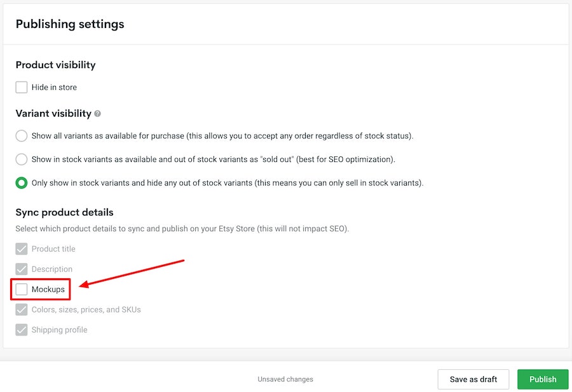Screen dimensions: 572x392
Task: Toggle Colors, sizes, prices, and SKUs checkbox
Action: point(22,310)
